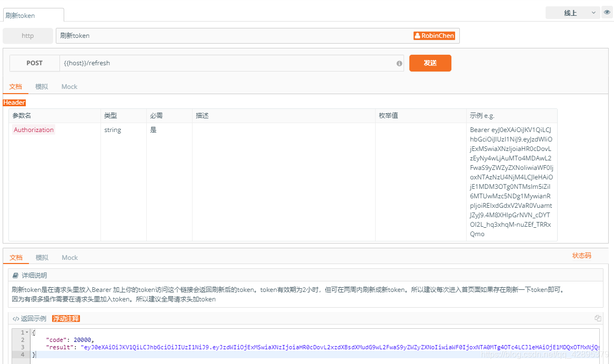Click the {{host}}/refresh URL input field
614x364 pixels.
click(210, 63)
